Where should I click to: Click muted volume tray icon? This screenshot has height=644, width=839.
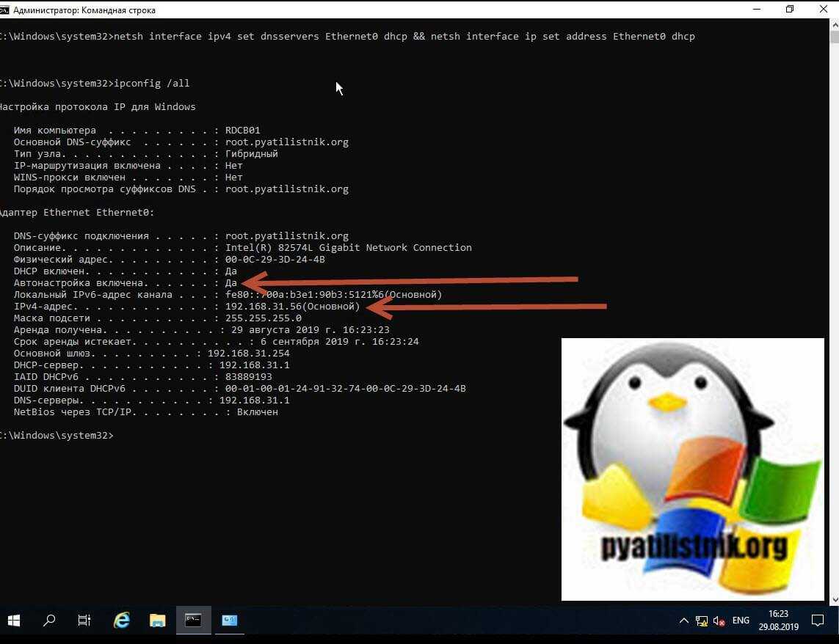click(x=719, y=621)
